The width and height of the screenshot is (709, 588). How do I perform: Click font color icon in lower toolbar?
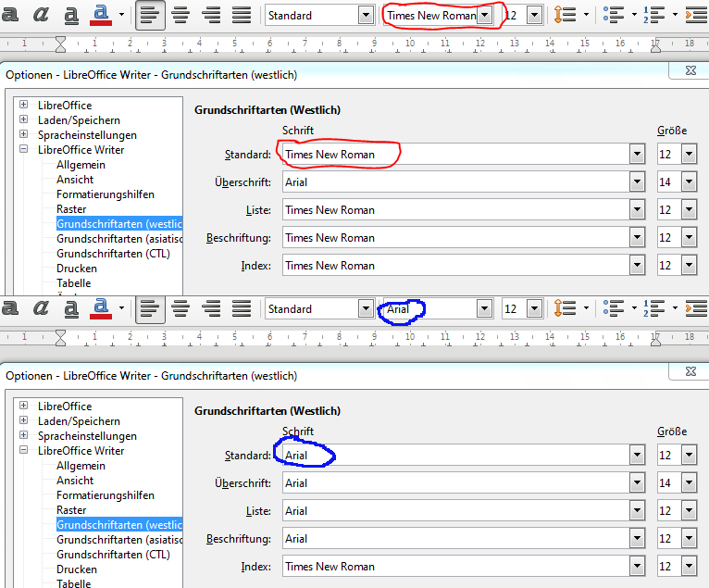pyautogui.click(x=101, y=308)
